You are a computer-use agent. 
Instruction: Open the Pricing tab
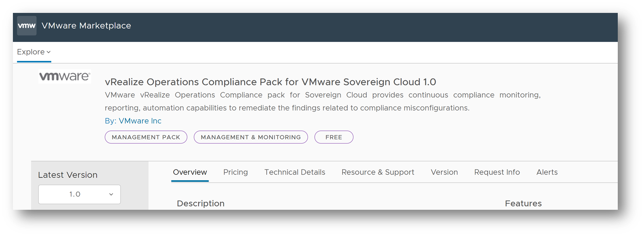(x=236, y=172)
